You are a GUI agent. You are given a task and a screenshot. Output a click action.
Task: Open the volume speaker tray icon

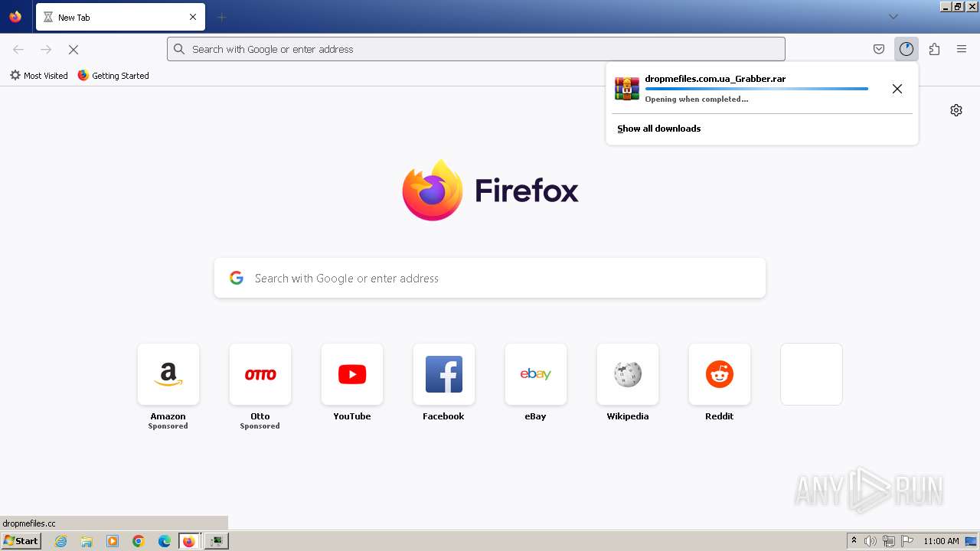click(870, 541)
